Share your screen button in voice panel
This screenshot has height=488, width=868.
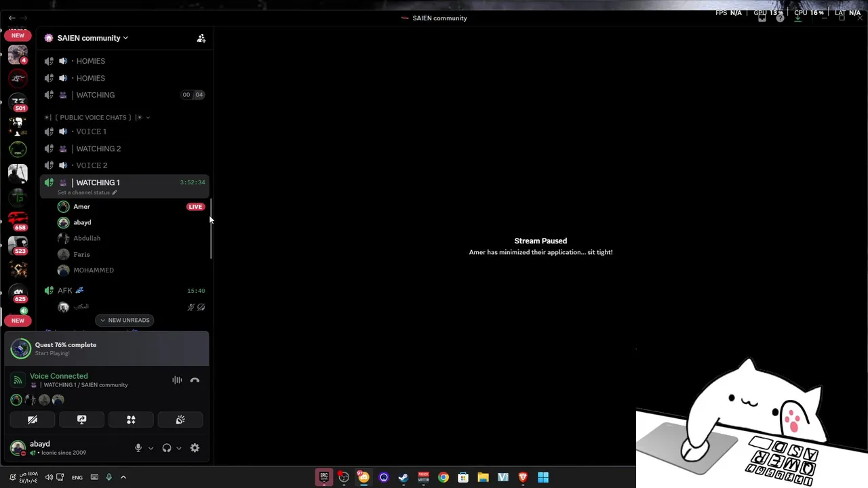(x=81, y=420)
